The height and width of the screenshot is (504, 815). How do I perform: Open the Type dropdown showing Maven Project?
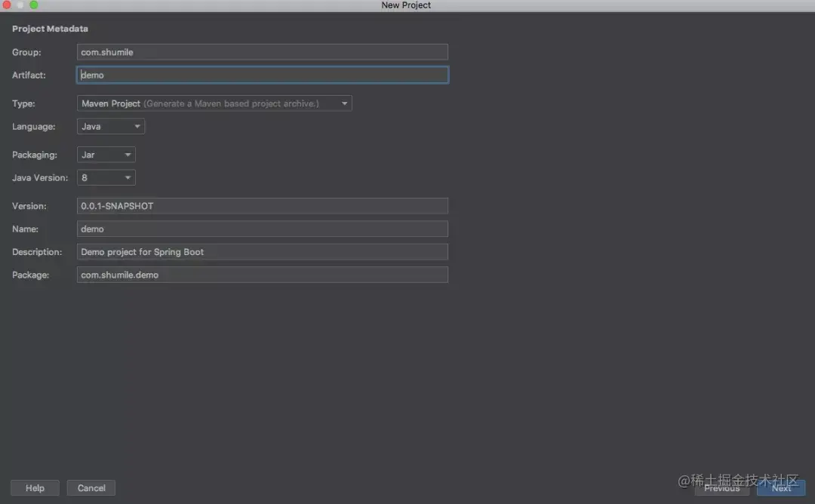coord(214,103)
